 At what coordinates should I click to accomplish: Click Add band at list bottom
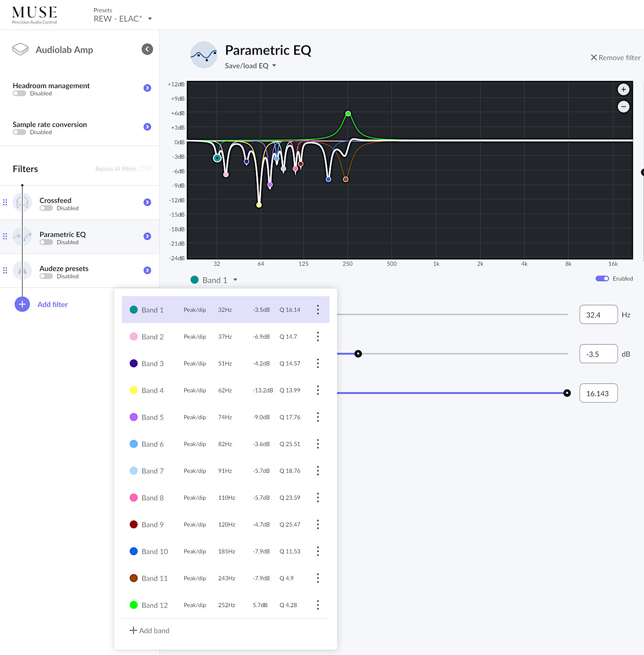click(149, 631)
